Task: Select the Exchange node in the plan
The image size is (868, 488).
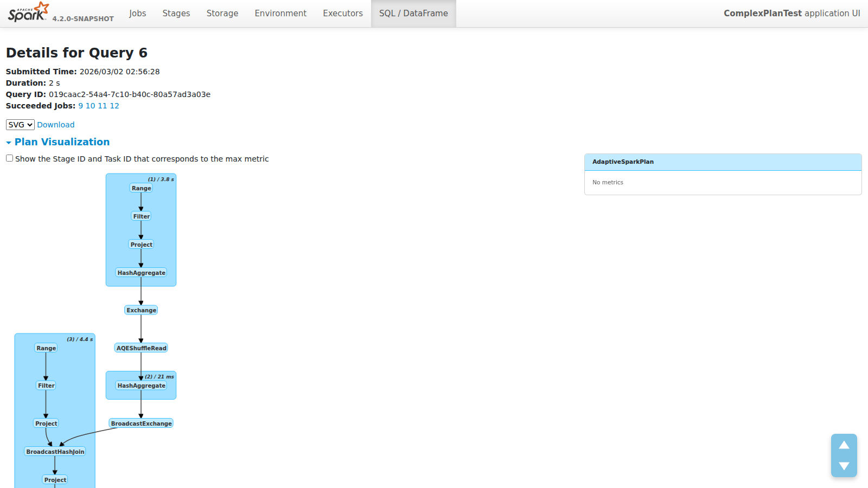Action: coord(141,310)
